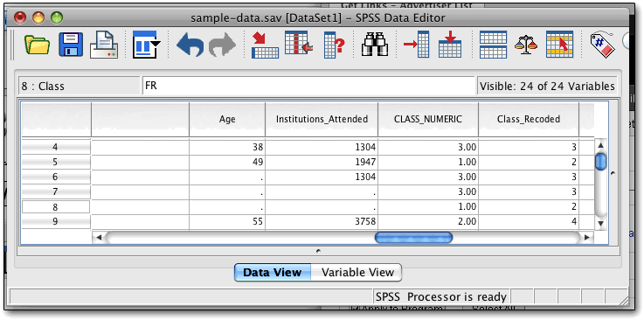The height and width of the screenshot is (320, 644).
Task: Click the Class_Recoded cell with value 4
Action: (x=529, y=222)
